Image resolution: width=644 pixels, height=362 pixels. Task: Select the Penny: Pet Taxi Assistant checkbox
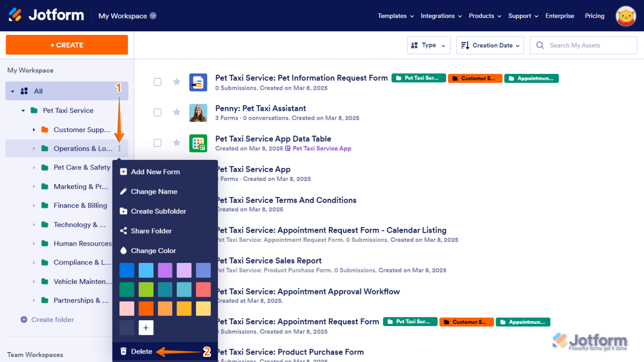(x=157, y=113)
